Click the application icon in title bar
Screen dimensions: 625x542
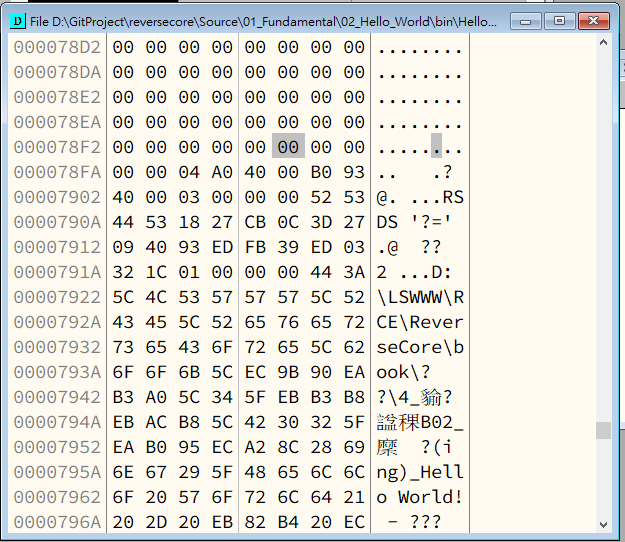[x=17, y=20]
